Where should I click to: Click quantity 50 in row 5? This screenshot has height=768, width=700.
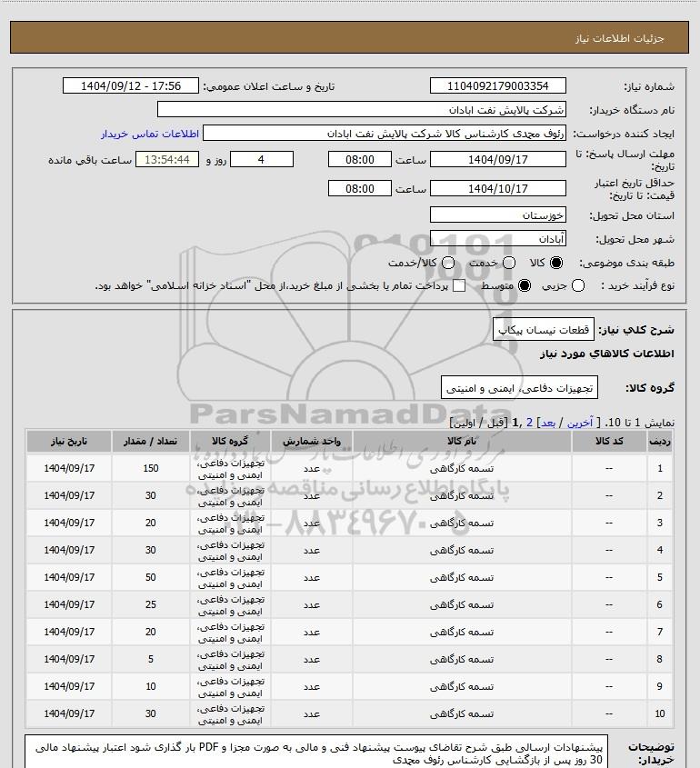tap(150, 577)
